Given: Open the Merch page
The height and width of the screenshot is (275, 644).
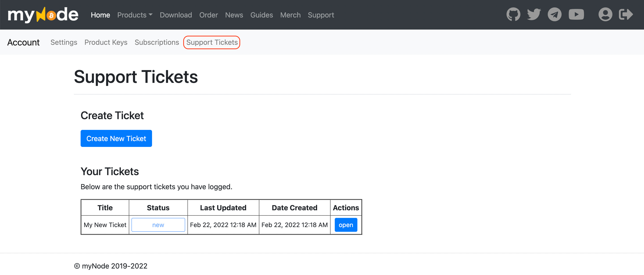Looking at the screenshot, I should pos(290,15).
